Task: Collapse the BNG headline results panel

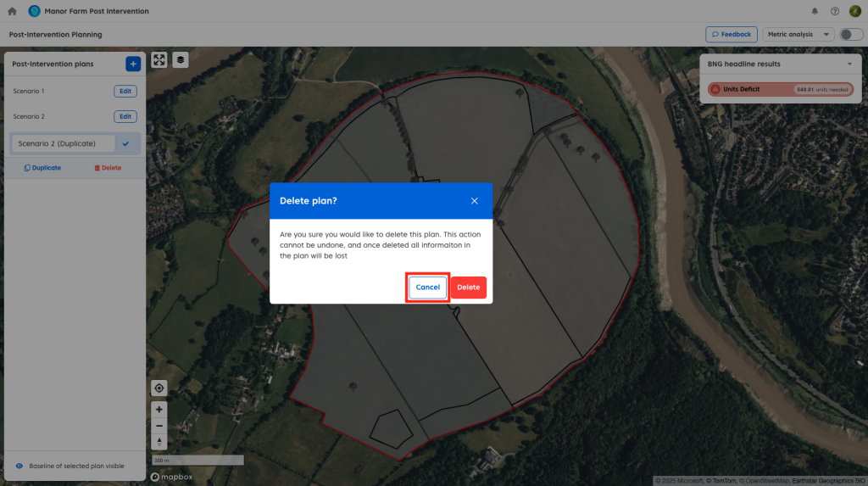Action: pos(849,64)
